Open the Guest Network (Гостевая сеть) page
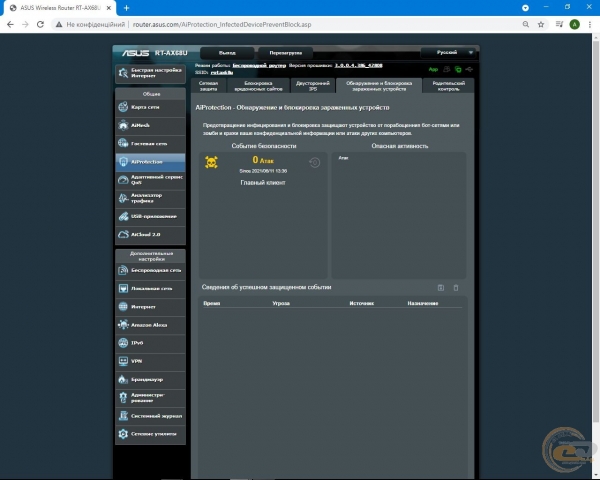 pos(150,144)
